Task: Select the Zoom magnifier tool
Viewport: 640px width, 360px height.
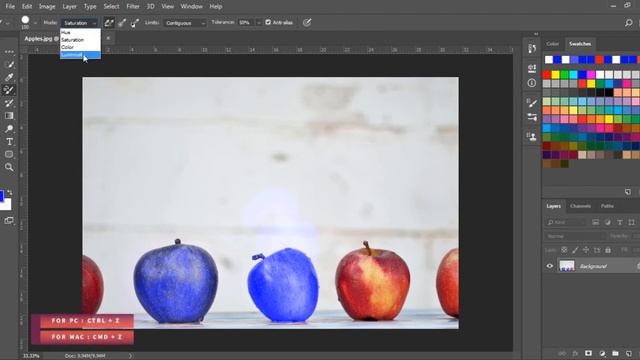Action: [x=9, y=167]
